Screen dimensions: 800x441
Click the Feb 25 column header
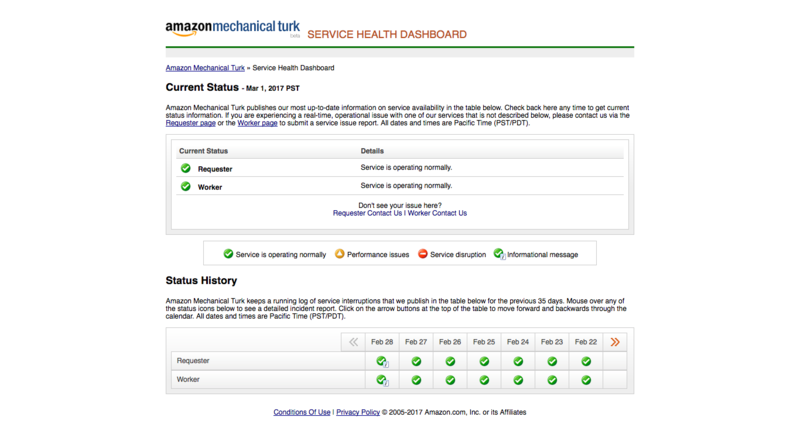[484, 342]
